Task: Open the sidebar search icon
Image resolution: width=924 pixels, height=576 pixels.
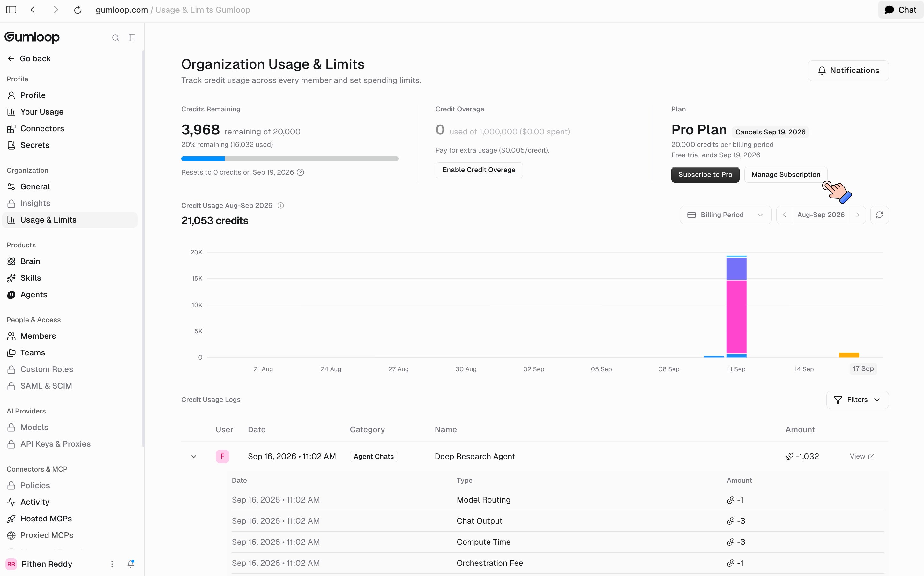Action: click(x=116, y=38)
